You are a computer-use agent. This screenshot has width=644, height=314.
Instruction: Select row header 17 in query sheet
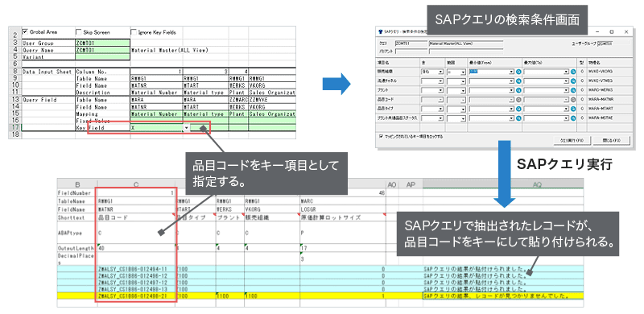tap(14, 128)
